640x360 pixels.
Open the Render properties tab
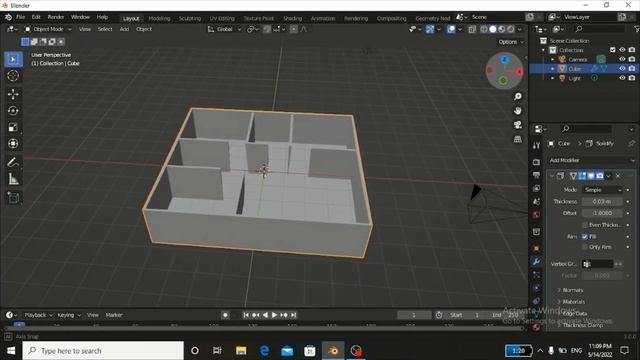click(x=536, y=162)
